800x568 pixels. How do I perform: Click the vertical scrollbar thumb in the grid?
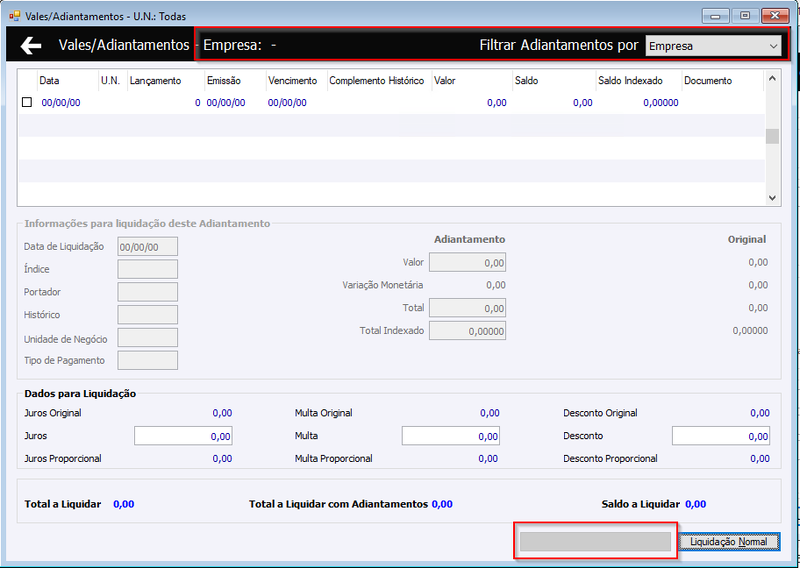click(x=772, y=136)
